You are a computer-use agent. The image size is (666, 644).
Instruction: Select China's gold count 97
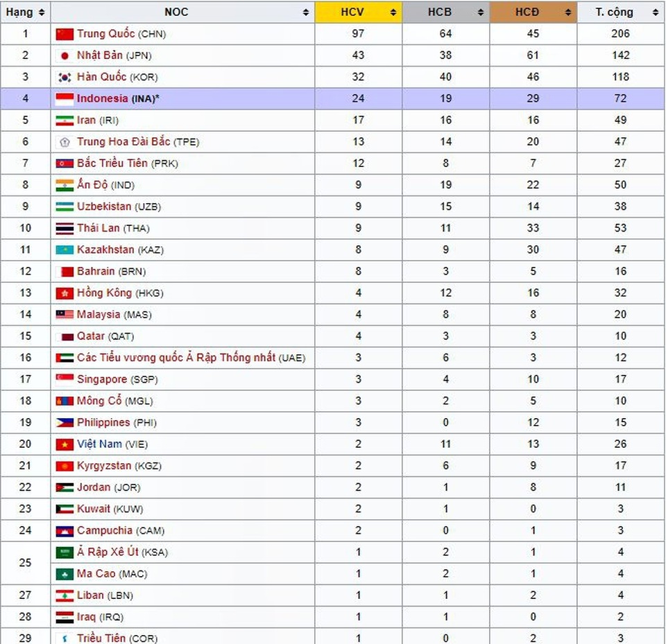(x=358, y=34)
